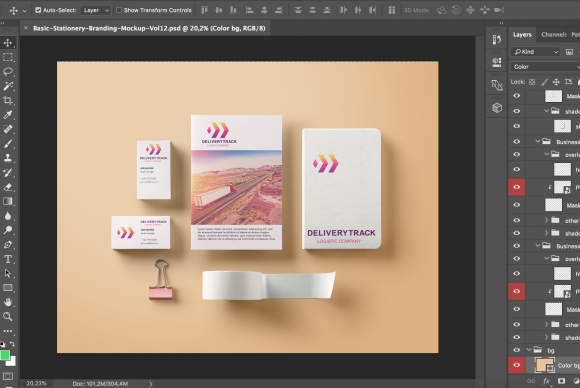Select the Blur tool
Image resolution: width=580 pixels, height=388 pixels.
tap(8, 216)
